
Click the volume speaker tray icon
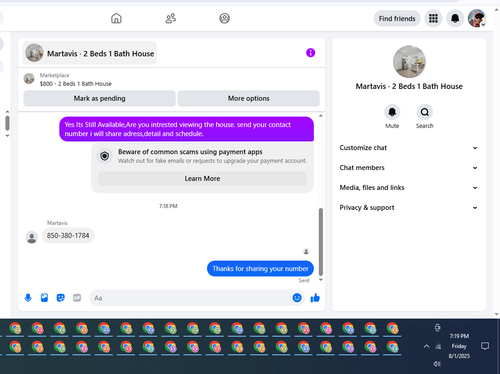pos(437,364)
